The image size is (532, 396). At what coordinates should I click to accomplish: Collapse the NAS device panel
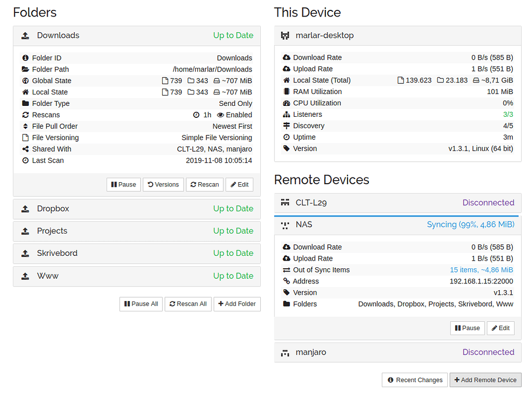tap(397, 225)
